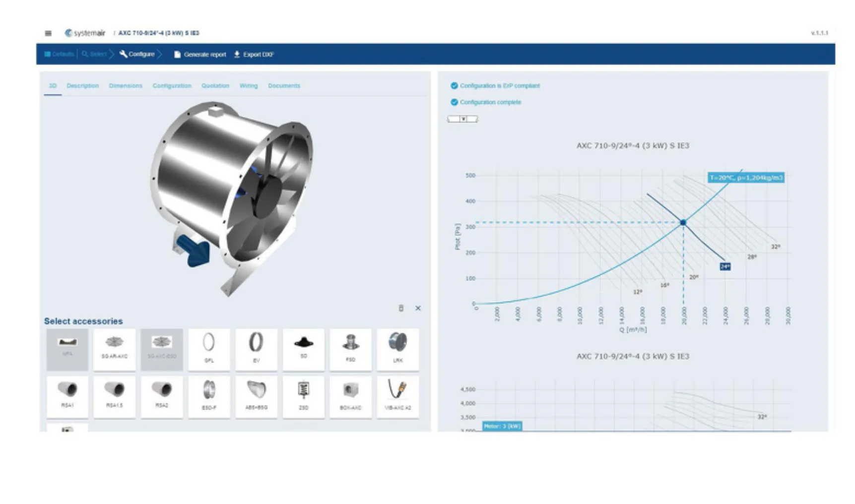Pick the BOX-AXC accessory

click(x=350, y=396)
